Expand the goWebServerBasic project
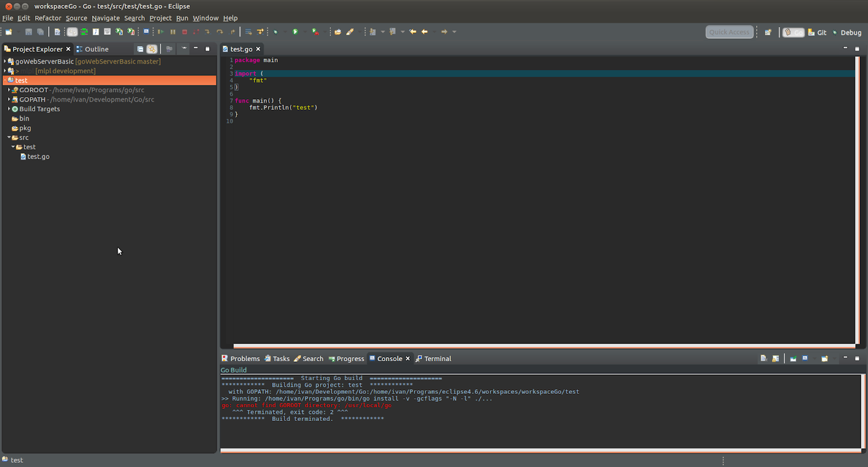 pyautogui.click(x=6, y=61)
